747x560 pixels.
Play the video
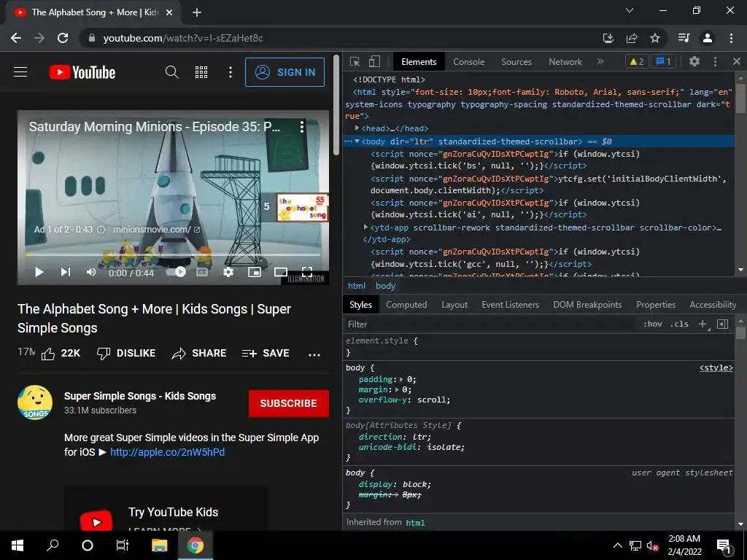pos(39,272)
